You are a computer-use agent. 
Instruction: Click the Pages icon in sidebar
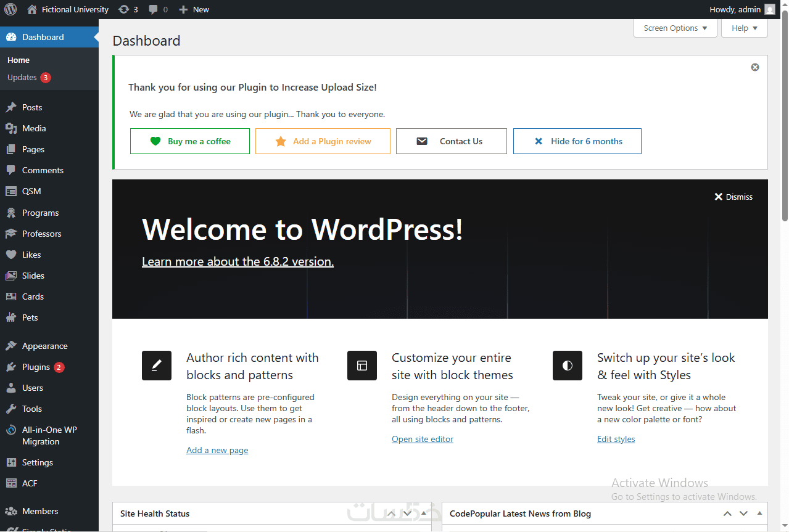pos(10,149)
